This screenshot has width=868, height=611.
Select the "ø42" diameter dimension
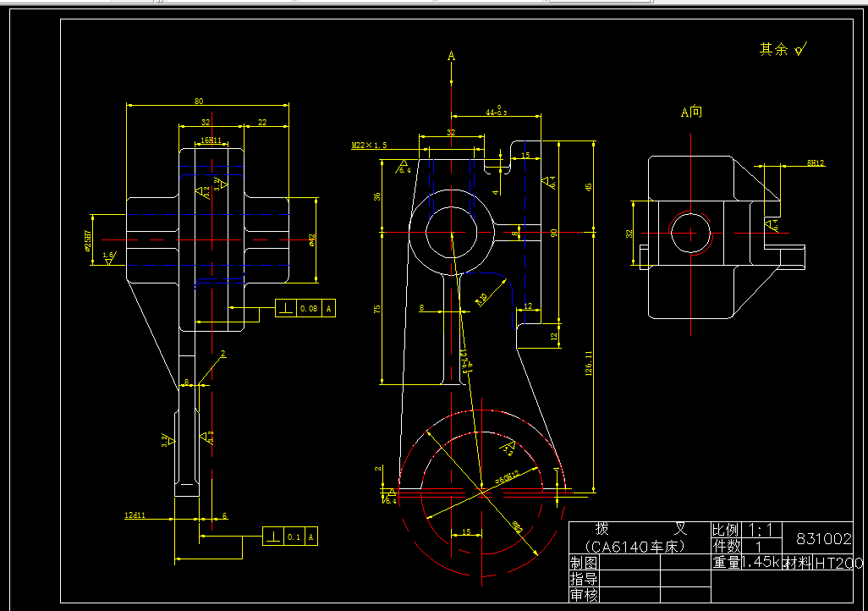coord(311,239)
